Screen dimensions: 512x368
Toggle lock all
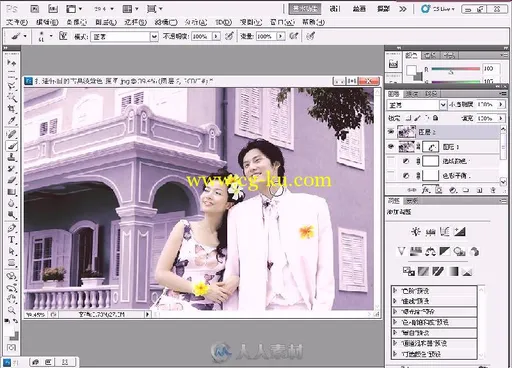click(435, 118)
